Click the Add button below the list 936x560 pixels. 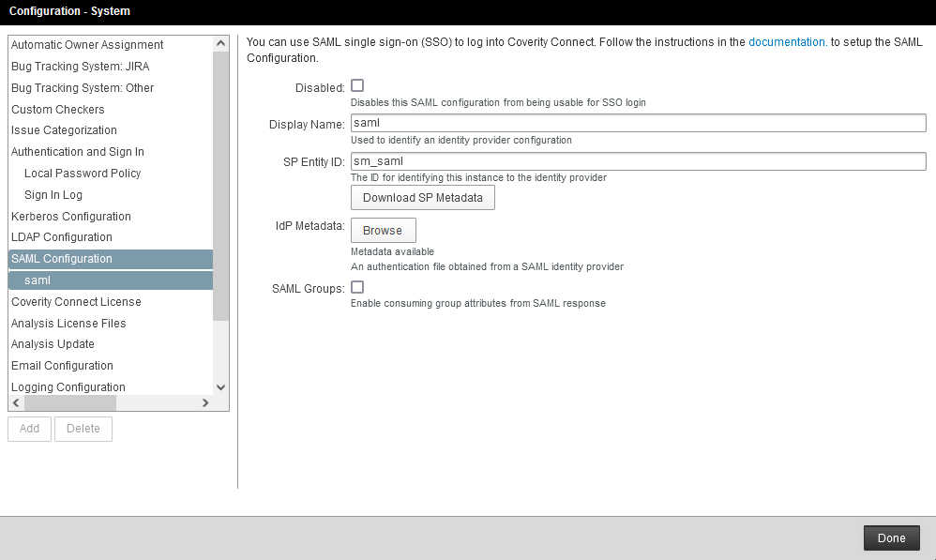(28, 429)
